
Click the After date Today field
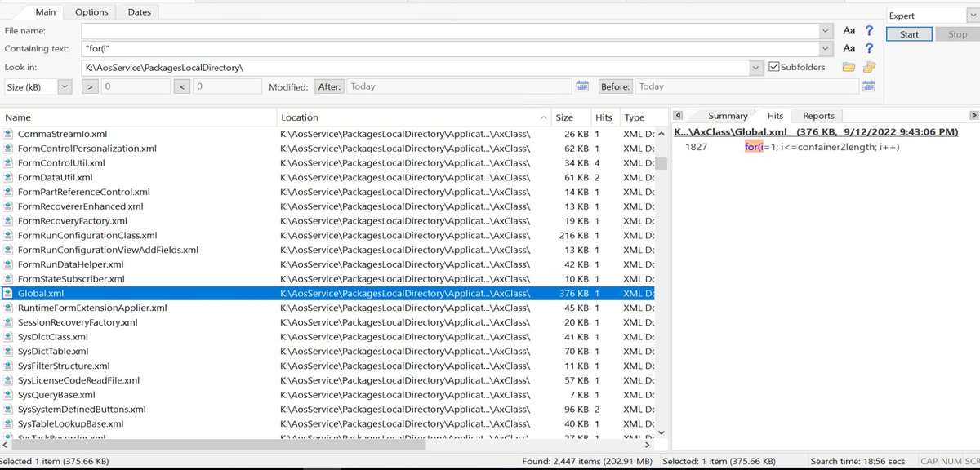point(459,86)
